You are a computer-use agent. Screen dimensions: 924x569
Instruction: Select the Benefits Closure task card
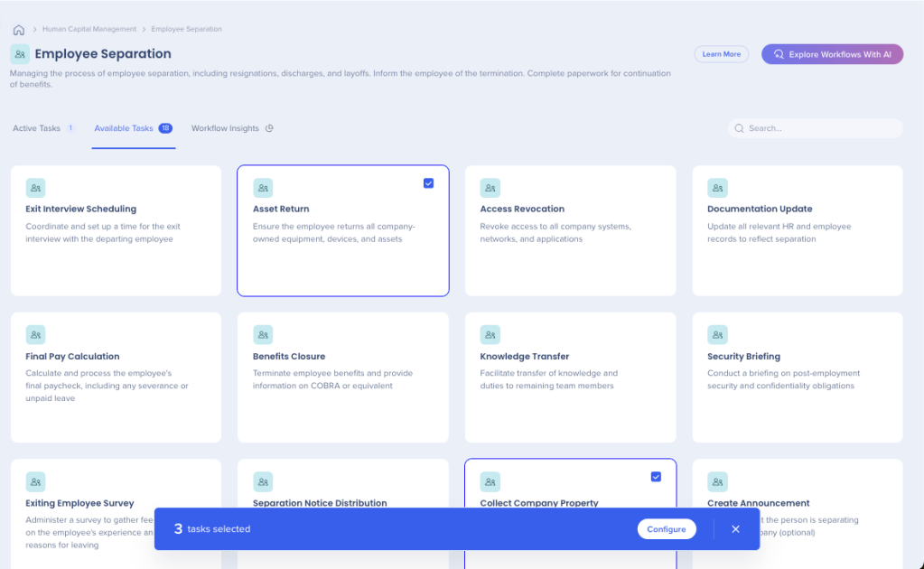[342, 378]
